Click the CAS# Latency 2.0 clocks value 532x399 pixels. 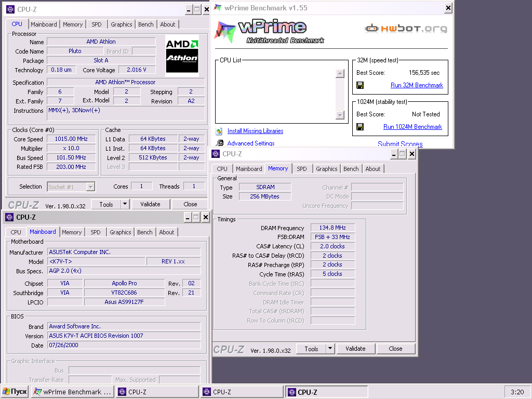point(332,246)
